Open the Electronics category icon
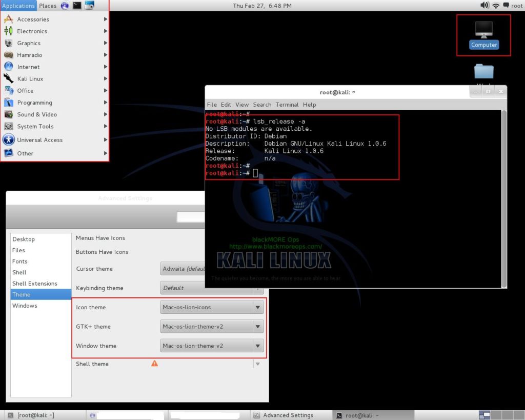This screenshot has height=420, width=525. pyautogui.click(x=8, y=31)
